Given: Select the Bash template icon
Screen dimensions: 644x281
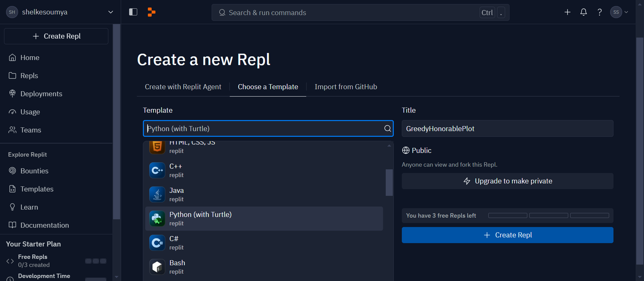Looking at the screenshot, I should point(157,267).
